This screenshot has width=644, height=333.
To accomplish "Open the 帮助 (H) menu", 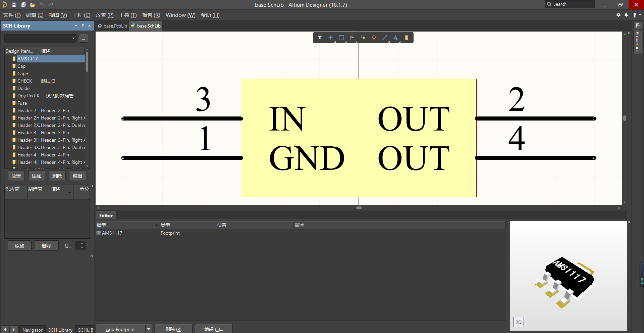I will pos(210,15).
